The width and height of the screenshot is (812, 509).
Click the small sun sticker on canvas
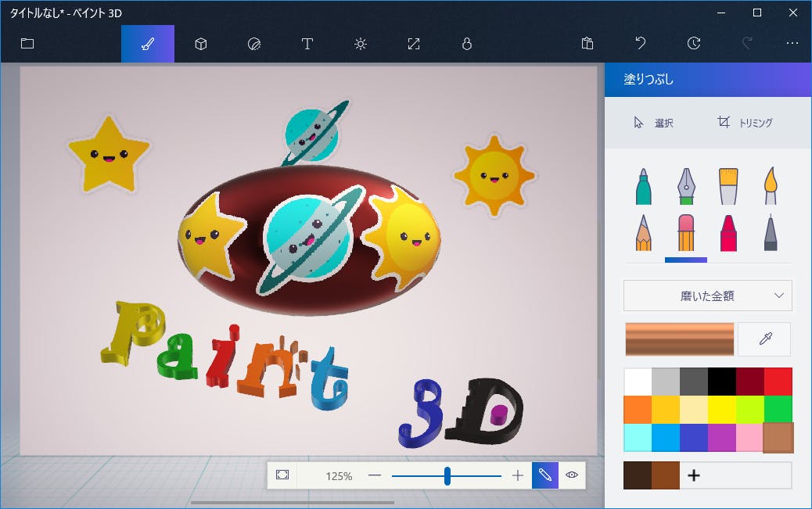[x=494, y=175]
